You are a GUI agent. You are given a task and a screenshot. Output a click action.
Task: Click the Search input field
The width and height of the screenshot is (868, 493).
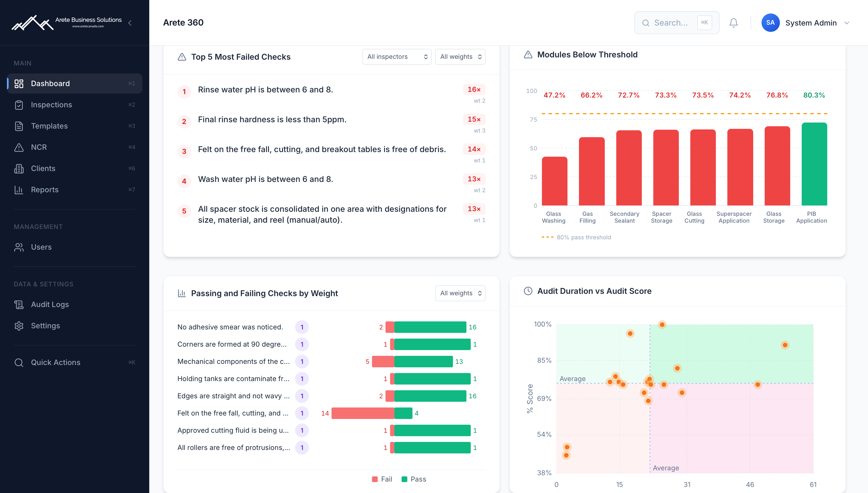[676, 23]
